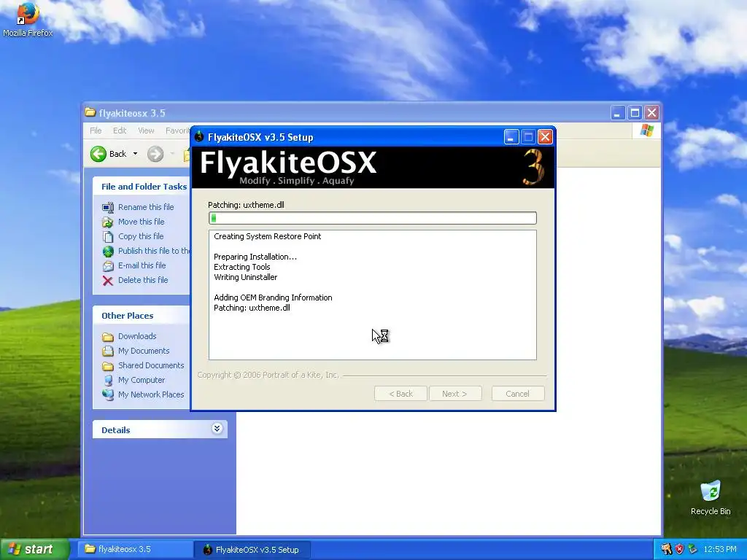This screenshot has height=560, width=747.
Task: Click the security shield tray icon
Action: (x=679, y=549)
